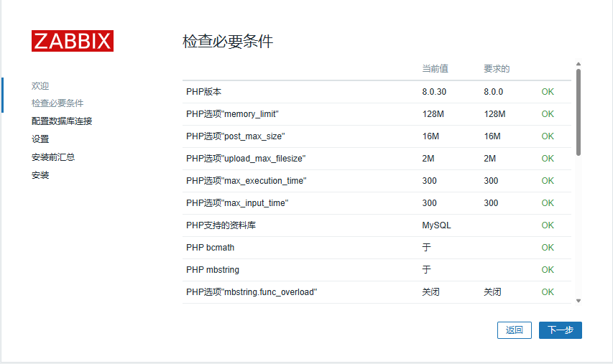This screenshot has width=613, height=364.
Task: Click the ZABBIX logo
Action: [x=72, y=41]
